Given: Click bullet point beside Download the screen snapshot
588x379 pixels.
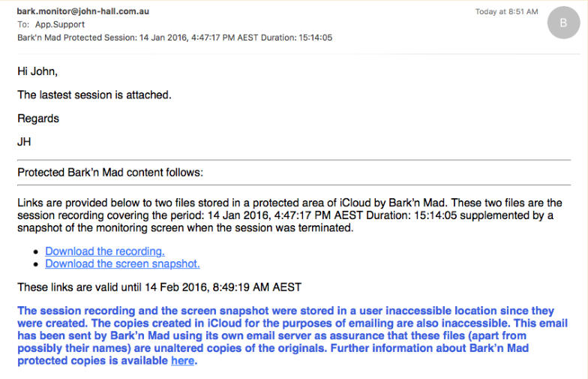Looking at the screenshot, I should pyautogui.click(x=37, y=265).
